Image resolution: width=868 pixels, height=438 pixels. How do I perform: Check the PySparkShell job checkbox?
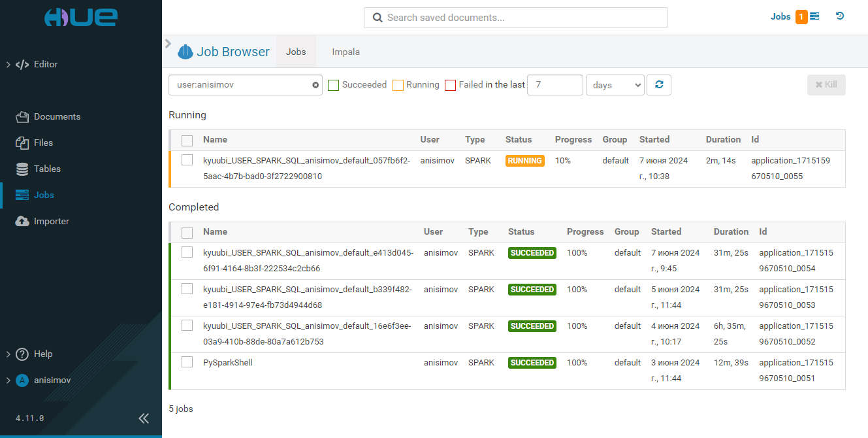(x=187, y=362)
